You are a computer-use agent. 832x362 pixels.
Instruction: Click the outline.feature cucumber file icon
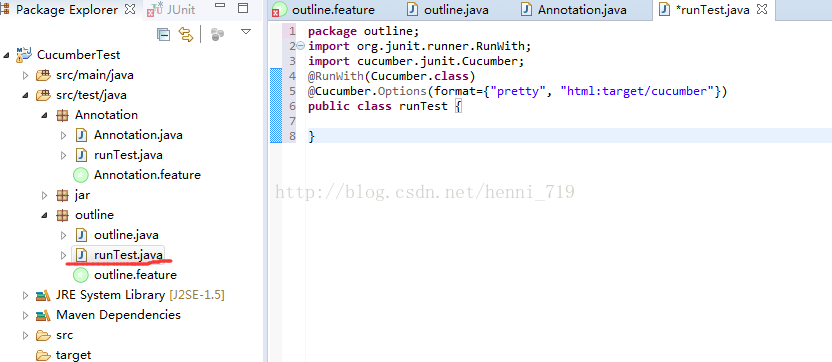[80, 275]
